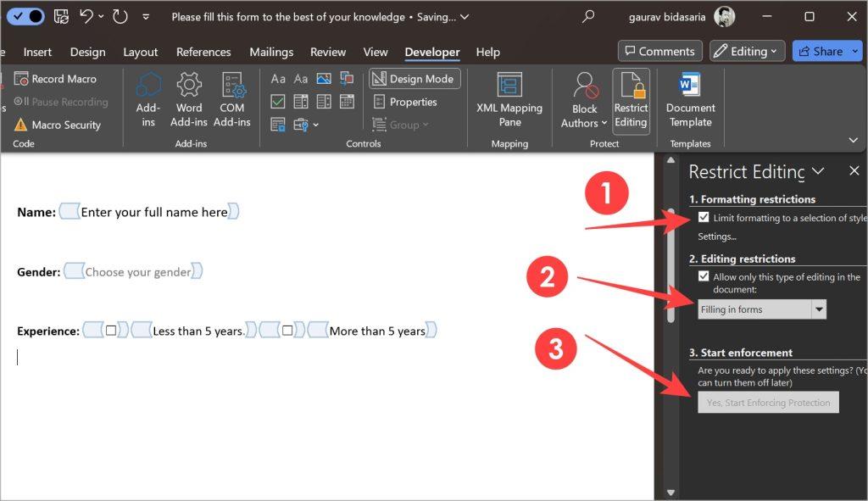Click the Restrict Editing pane scrollbar thumb
The height and width of the screenshot is (501, 868).
[x=671, y=265]
